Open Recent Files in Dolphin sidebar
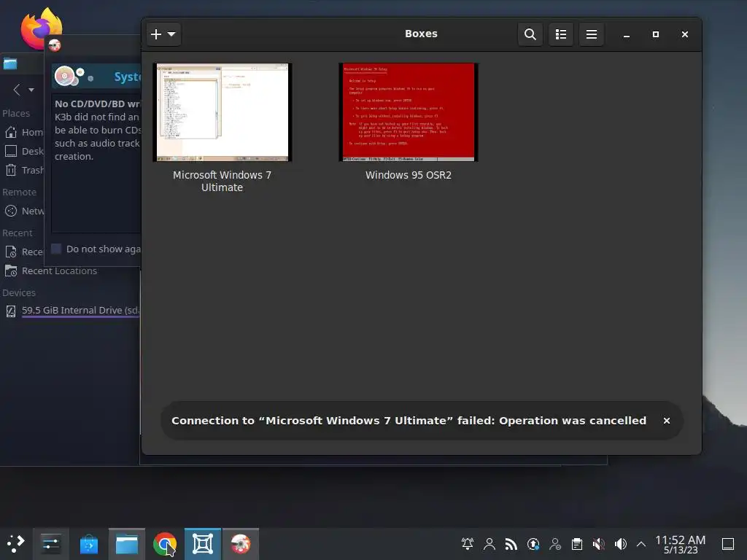This screenshot has width=747, height=560. 24,252
